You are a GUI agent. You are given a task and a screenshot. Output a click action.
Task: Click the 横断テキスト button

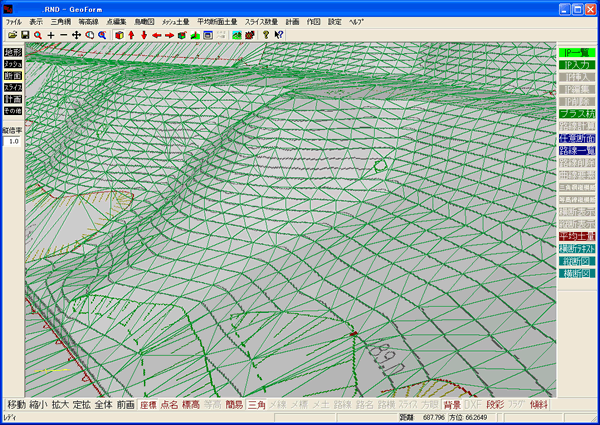coord(577,248)
